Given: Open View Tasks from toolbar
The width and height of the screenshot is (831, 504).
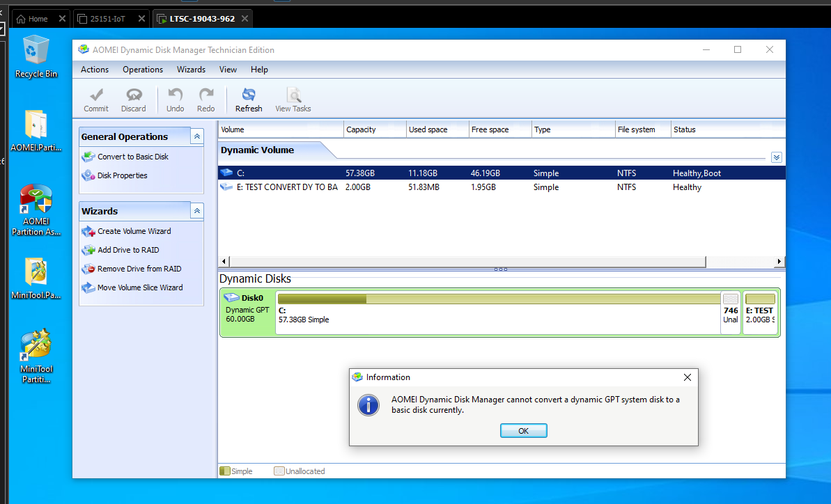Looking at the screenshot, I should [x=293, y=100].
